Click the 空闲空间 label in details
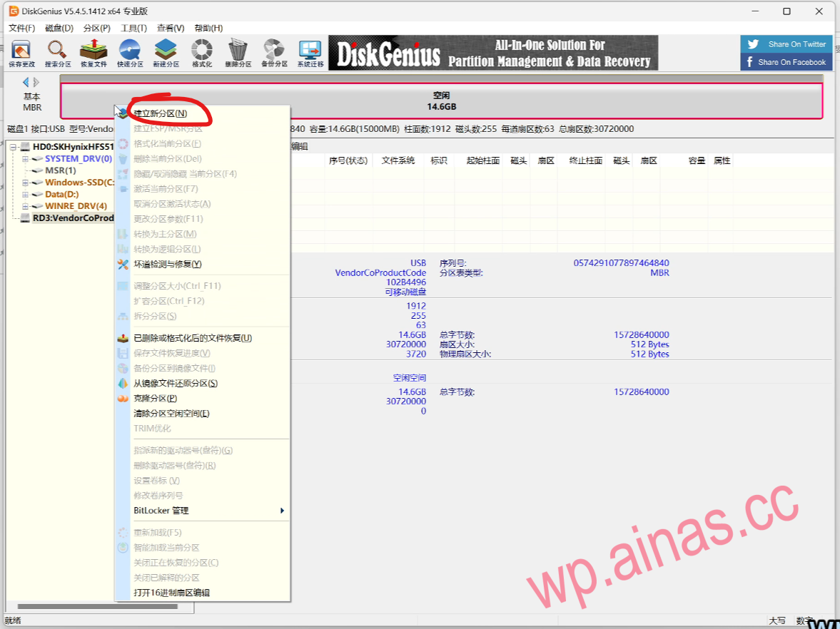 pos(409,378)
